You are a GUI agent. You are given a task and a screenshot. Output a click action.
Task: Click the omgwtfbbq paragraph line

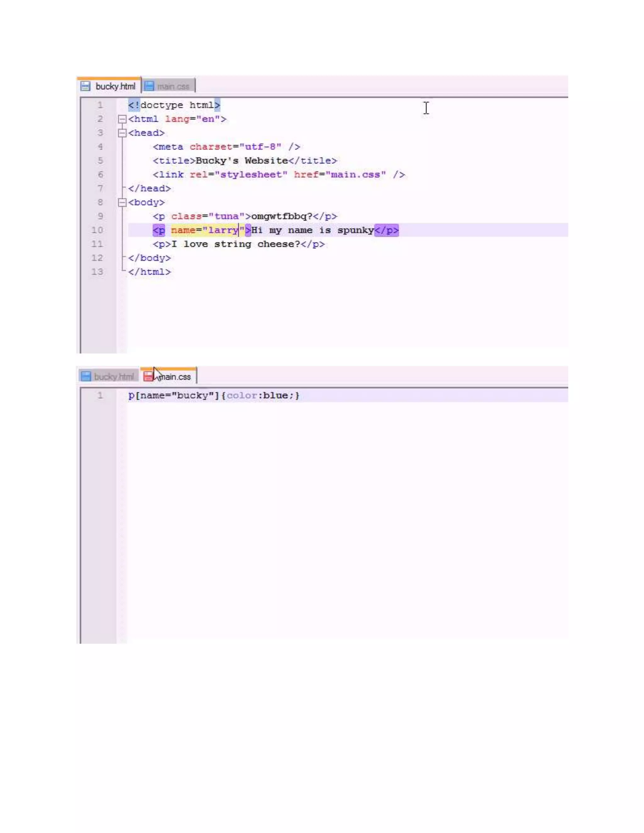(x=245, y=216)
